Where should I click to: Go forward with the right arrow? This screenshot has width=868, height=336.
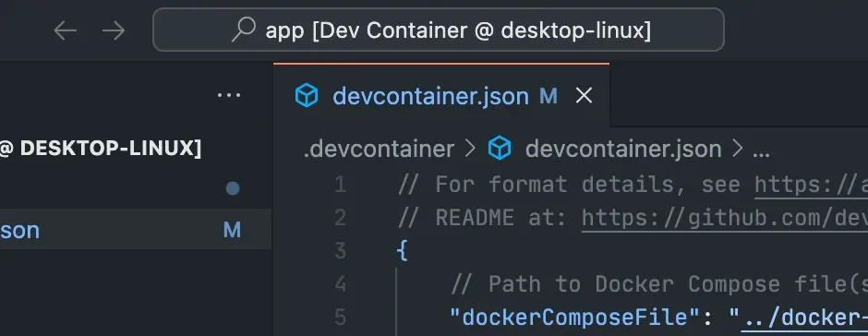(x=114, y=31)
